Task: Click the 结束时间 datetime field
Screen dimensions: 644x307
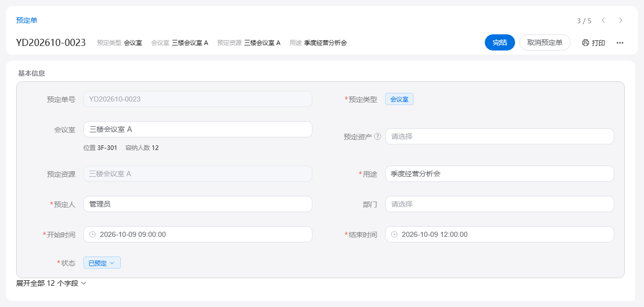Action: (499, 234)
